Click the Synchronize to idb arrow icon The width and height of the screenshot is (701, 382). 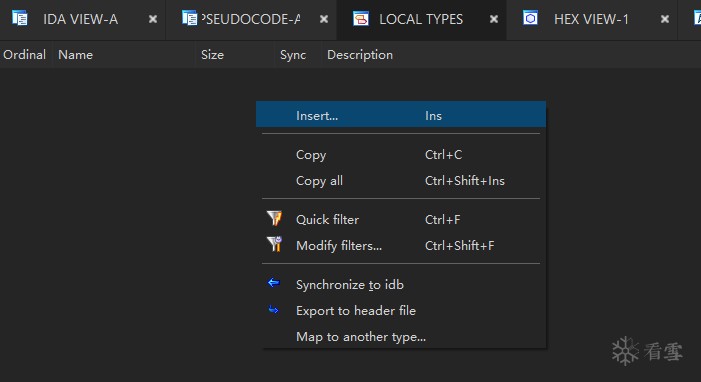(274, 283)
